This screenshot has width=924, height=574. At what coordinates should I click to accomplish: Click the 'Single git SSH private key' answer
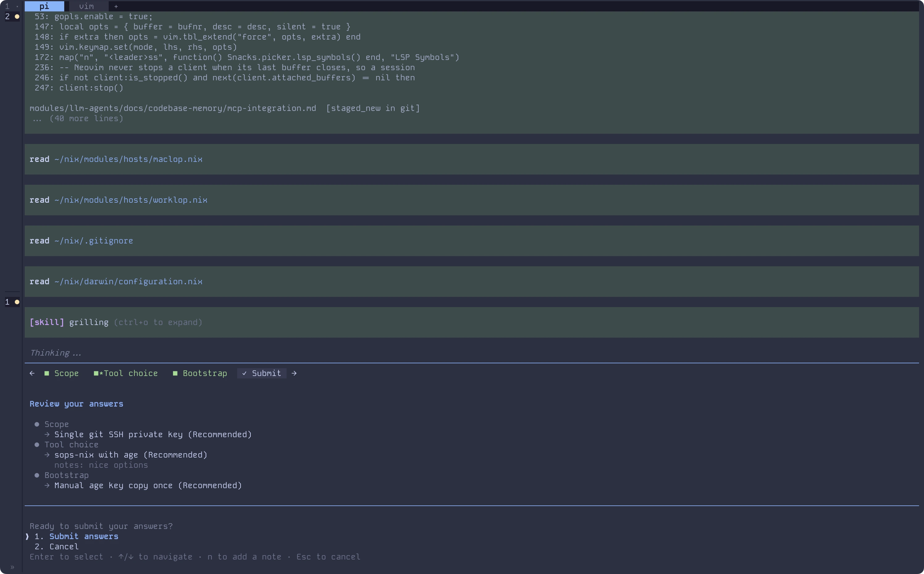pyautogui.click(x=153, y=434)
